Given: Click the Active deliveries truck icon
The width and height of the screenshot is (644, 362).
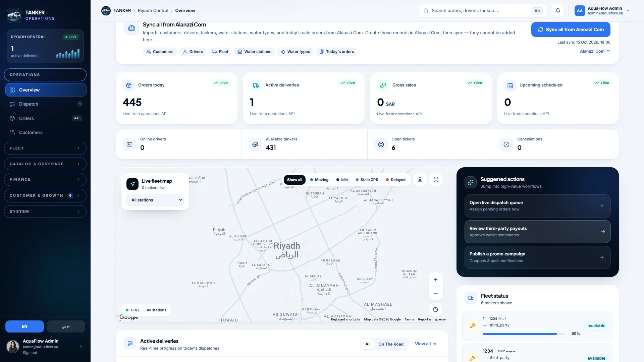Looking at the screenshot, I should (256, 85).
